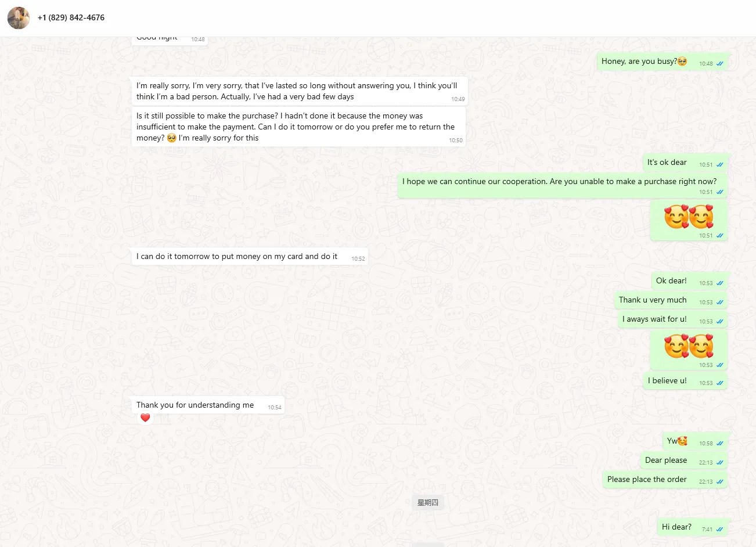
Task: Click the read ticks on 'I hope we can continue our cooperation'
Action: [720, 192]
